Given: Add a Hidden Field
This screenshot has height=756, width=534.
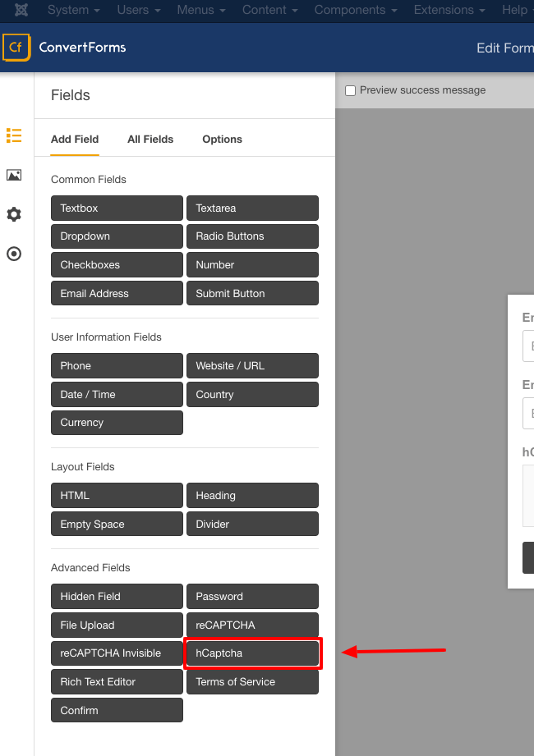Looking at the screenshot, I should (x=117, y=597).
